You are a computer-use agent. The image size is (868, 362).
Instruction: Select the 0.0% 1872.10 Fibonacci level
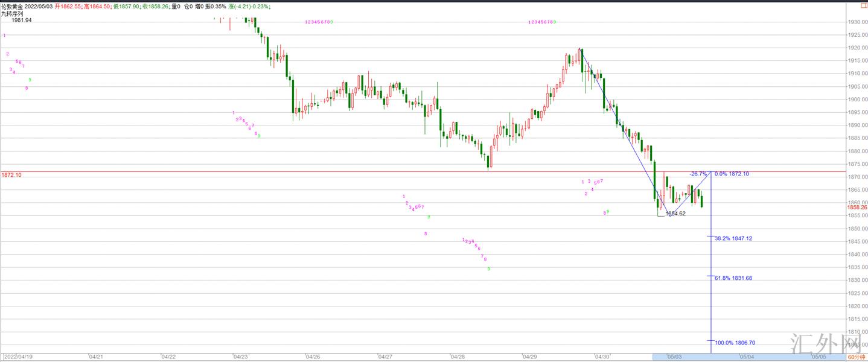point(732,174)
